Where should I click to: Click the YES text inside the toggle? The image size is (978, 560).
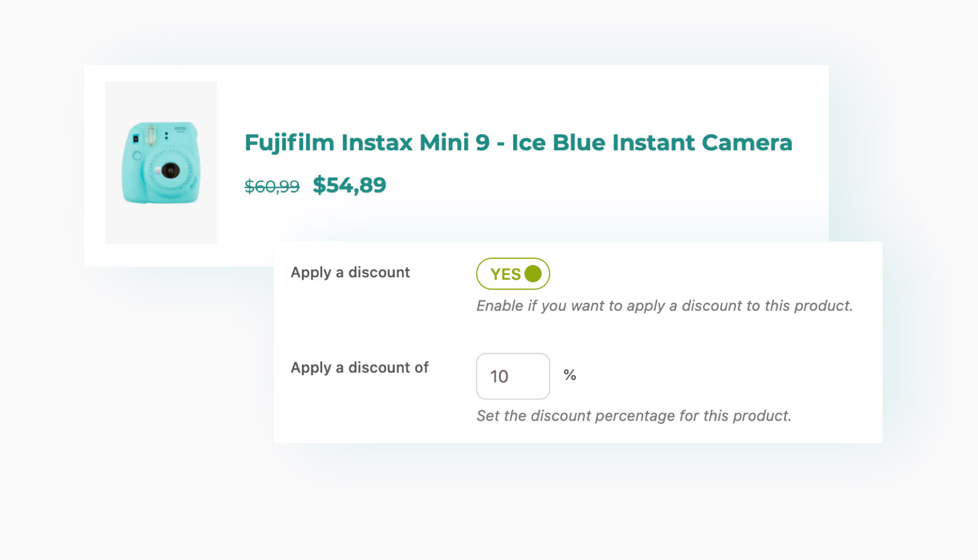pyautogui.click(x=505, y=274)
